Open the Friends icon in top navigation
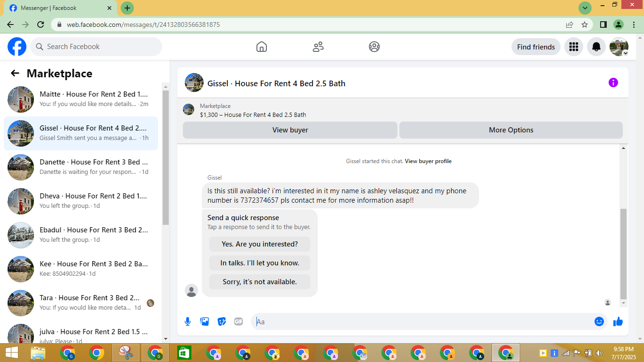This screenshot has width=644, height=362. pos(318,47)
